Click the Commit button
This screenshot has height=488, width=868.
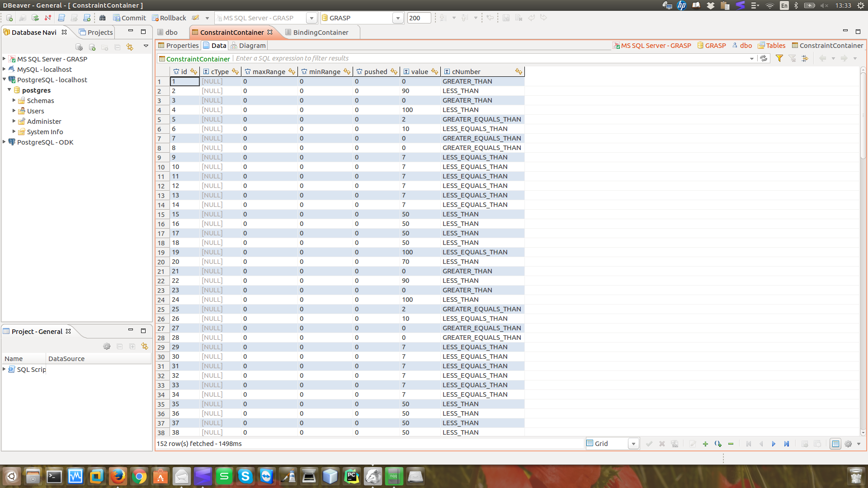[129, 18]
